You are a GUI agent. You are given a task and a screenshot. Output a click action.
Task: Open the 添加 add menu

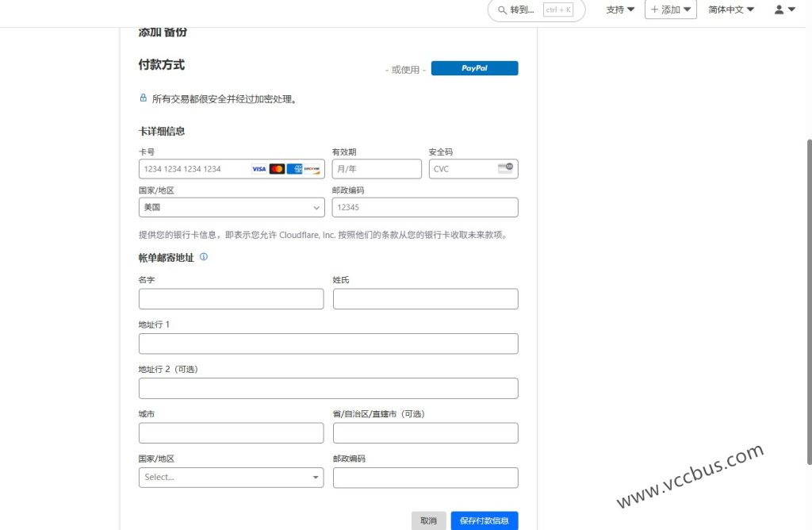tap(671, 10)
